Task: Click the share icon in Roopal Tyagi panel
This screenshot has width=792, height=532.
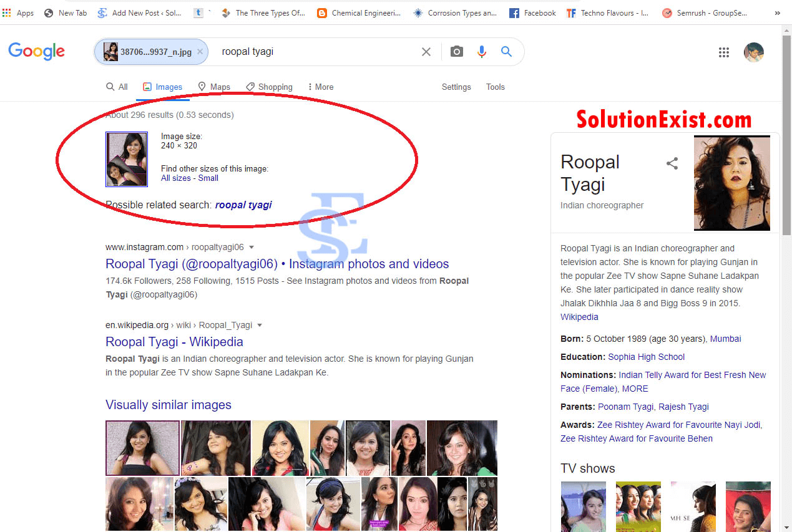Action: [x=672, y=163]
